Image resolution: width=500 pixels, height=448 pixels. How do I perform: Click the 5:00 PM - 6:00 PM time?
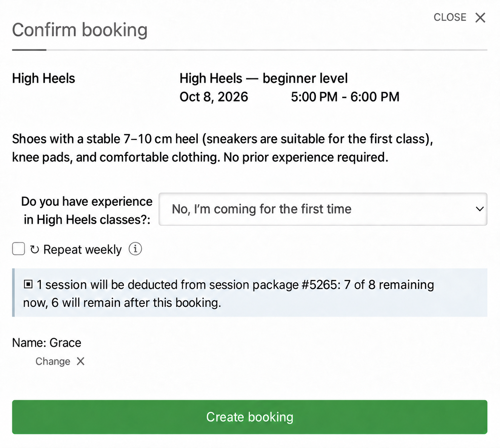(x=345, y=97)
